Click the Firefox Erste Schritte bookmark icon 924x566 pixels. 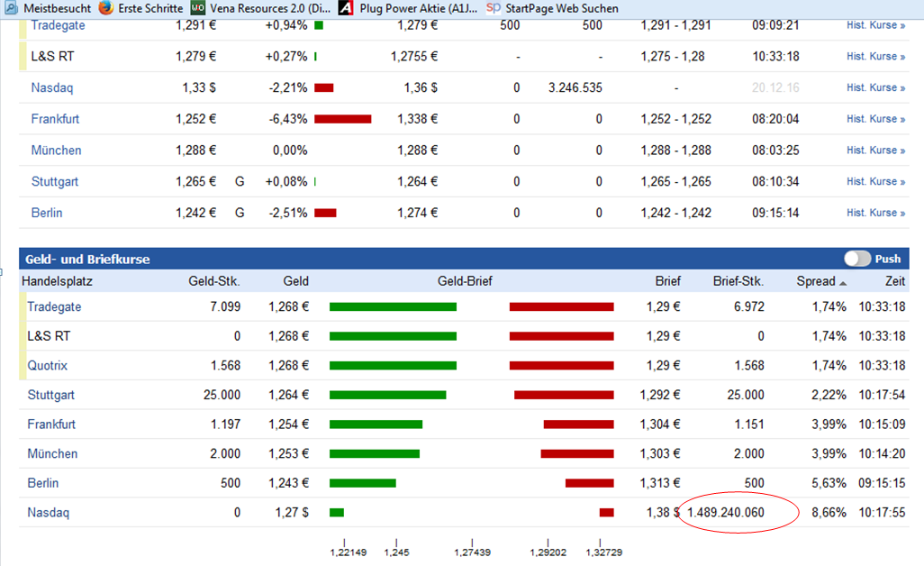pyautogui.click(x=106, y=8)
